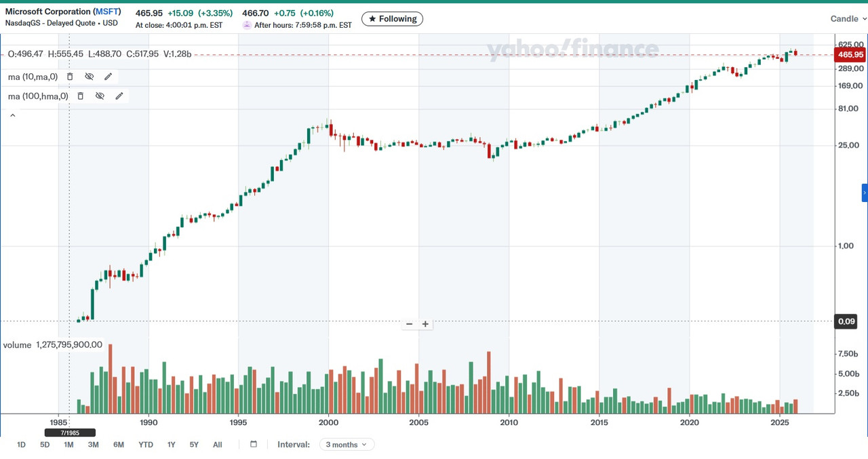Expand the blue side panel tab
The image size is (868, 459).
click(x=865, y=193)
